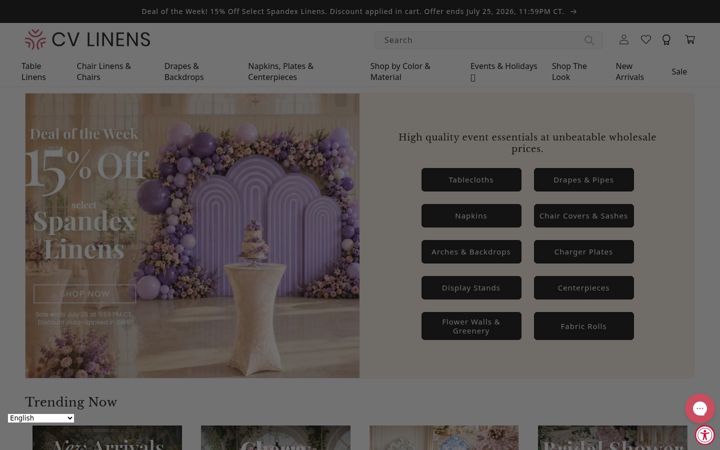Click the Chair Covers & Sashes button
Viewport: 720px width, 450px height.
[584, 216]
